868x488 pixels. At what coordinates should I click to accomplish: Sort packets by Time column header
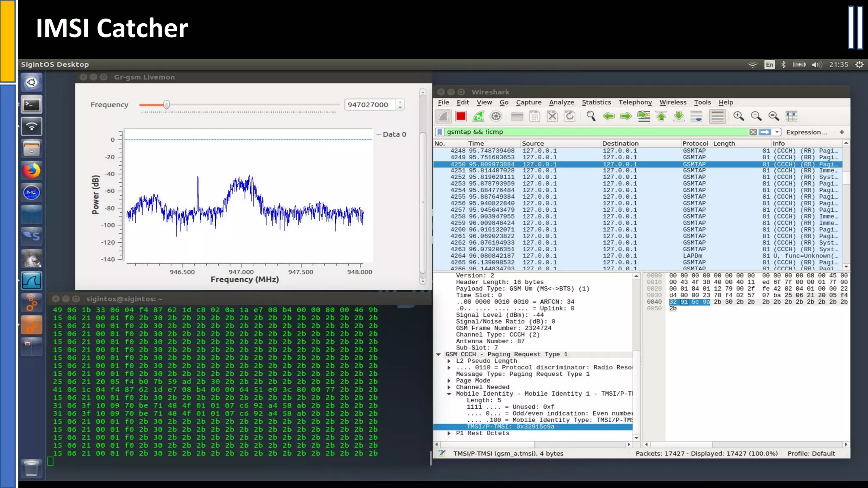(493, 143)
